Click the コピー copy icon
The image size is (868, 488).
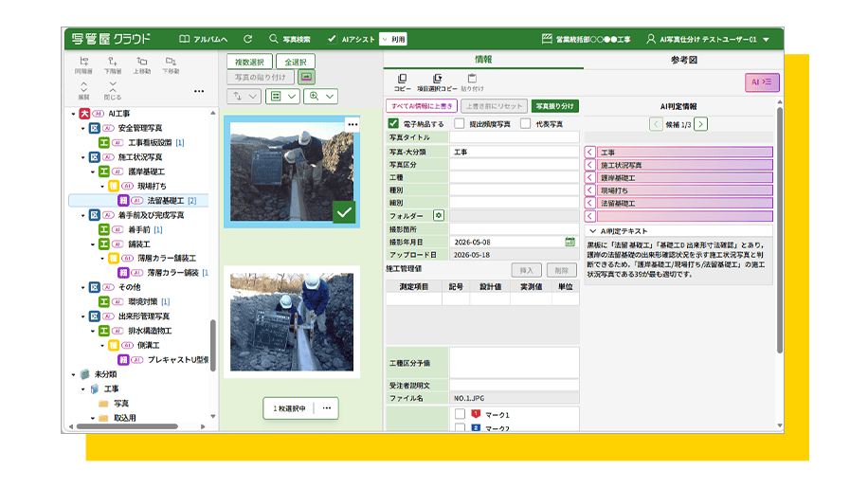[403, 79]
